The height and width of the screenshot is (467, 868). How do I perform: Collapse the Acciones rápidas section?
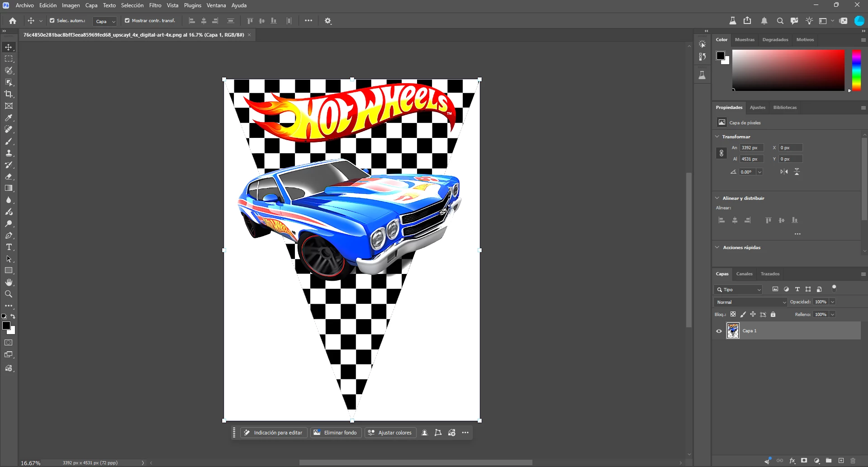[717, 247]
